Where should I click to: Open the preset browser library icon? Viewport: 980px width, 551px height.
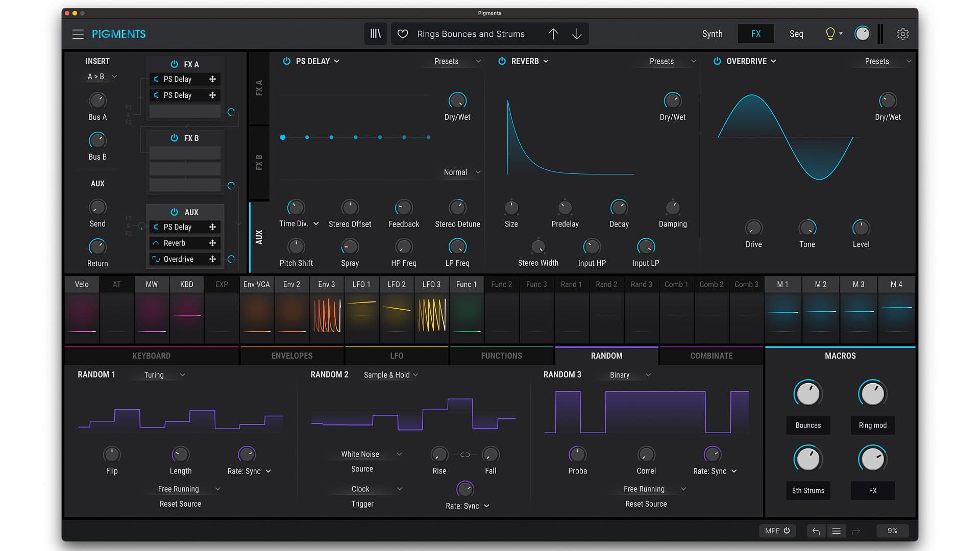pyautogui.click(x=375, y=34)
